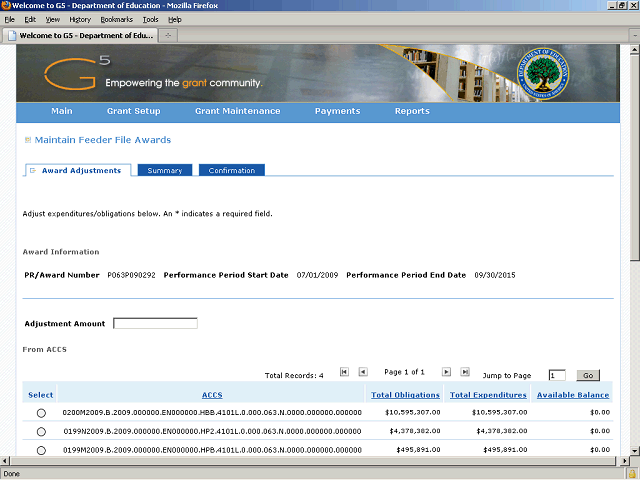Click the $10,595,307.00 Total Obligations value
Image resolution: width=640 pixels, height=480 pixels.
coord(413,412)
